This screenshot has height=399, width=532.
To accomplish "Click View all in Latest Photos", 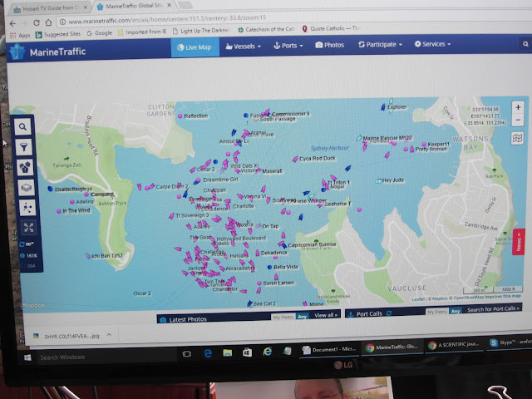I will tap(325, 315).
